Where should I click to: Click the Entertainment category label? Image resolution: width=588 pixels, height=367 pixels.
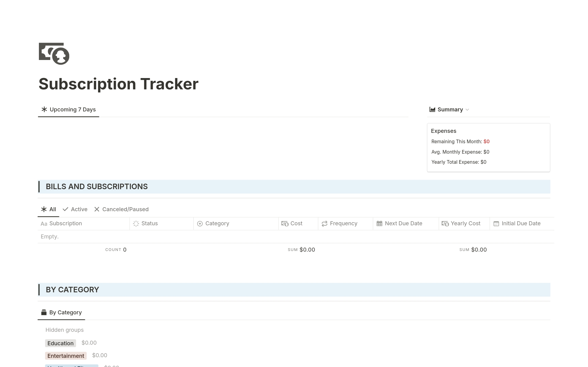click(65, 355)
